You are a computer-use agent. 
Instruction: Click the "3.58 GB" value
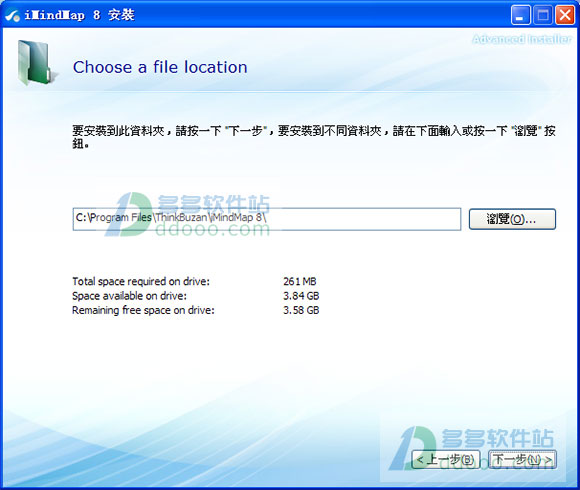click(301, 310)
